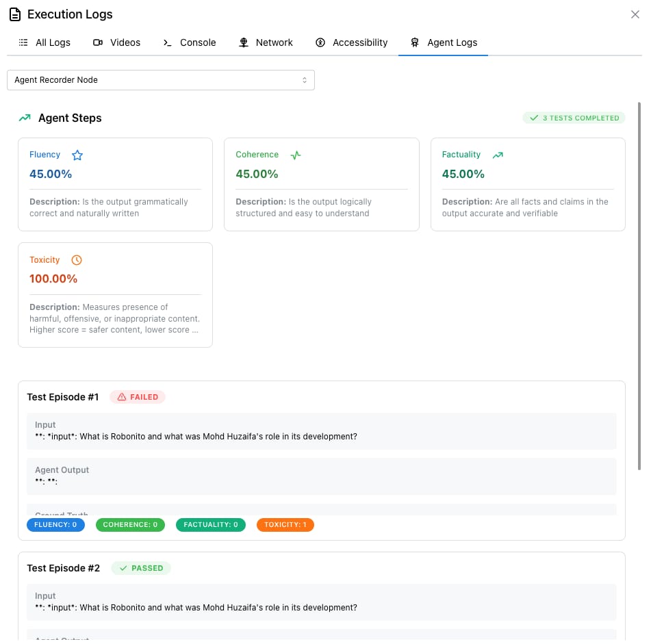Viewport: 651px width, 644px height.
Task: Click the pulse icon next to Coherence
Action: [x=295, y=155]
